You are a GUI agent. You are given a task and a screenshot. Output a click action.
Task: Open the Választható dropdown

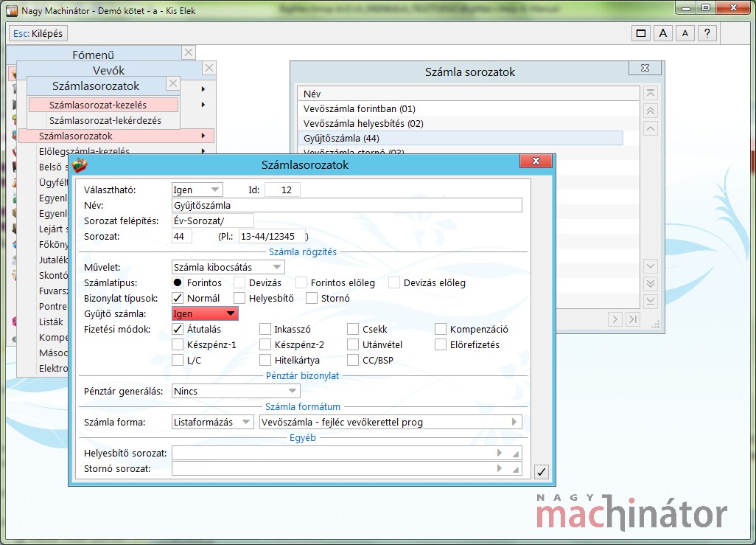[x=197, y=190]
